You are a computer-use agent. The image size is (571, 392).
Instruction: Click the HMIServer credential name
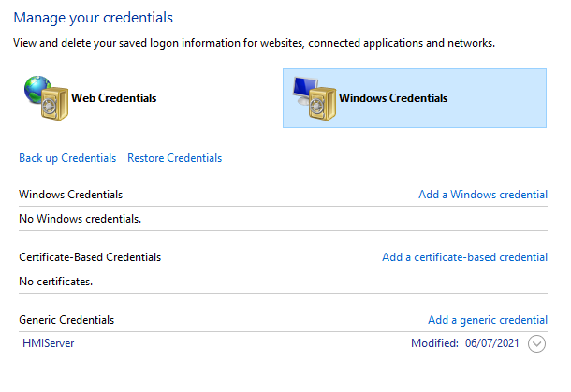click(x=48, y=343)
